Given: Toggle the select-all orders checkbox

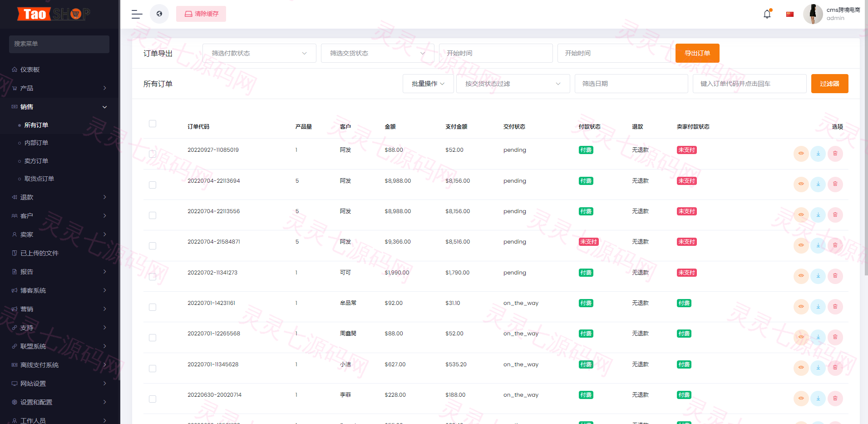Looking at the screenshot, I should click(153, 124).
